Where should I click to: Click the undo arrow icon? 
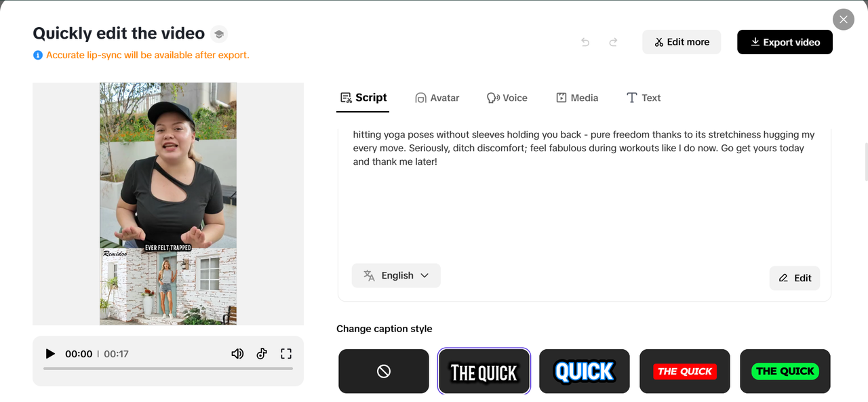tap(585, 42)
